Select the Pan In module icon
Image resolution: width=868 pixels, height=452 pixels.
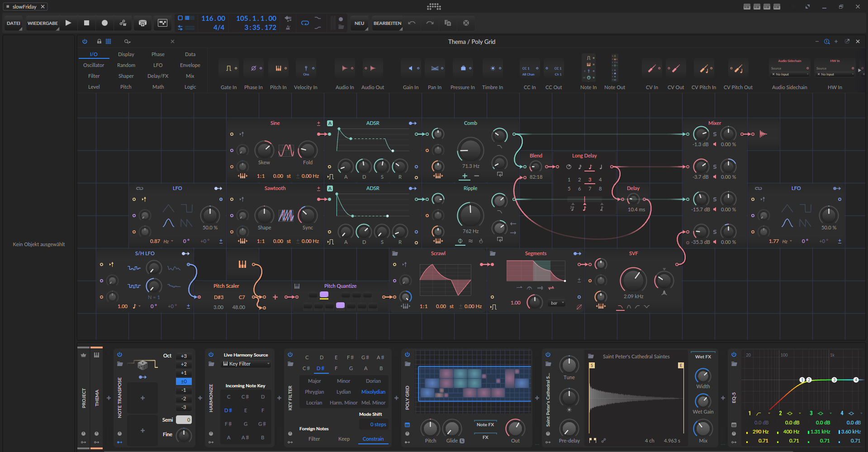tap(435, 68)
